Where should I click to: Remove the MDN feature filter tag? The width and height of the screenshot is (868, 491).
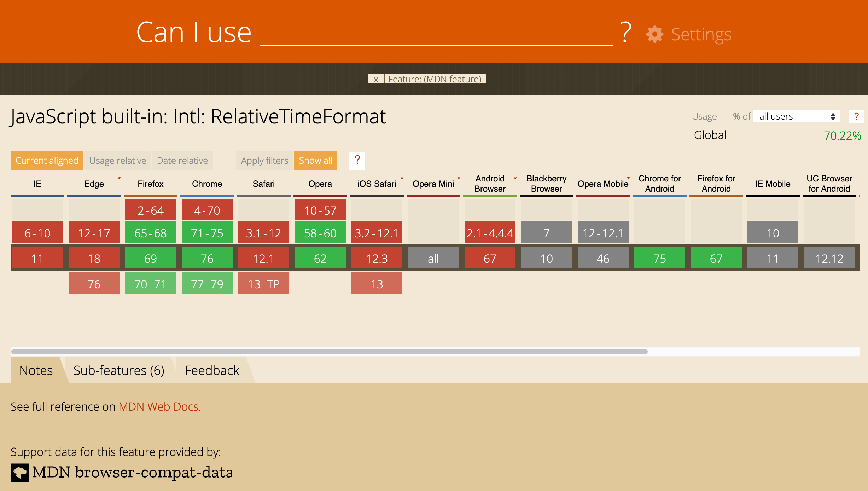(x=375, y=79)
